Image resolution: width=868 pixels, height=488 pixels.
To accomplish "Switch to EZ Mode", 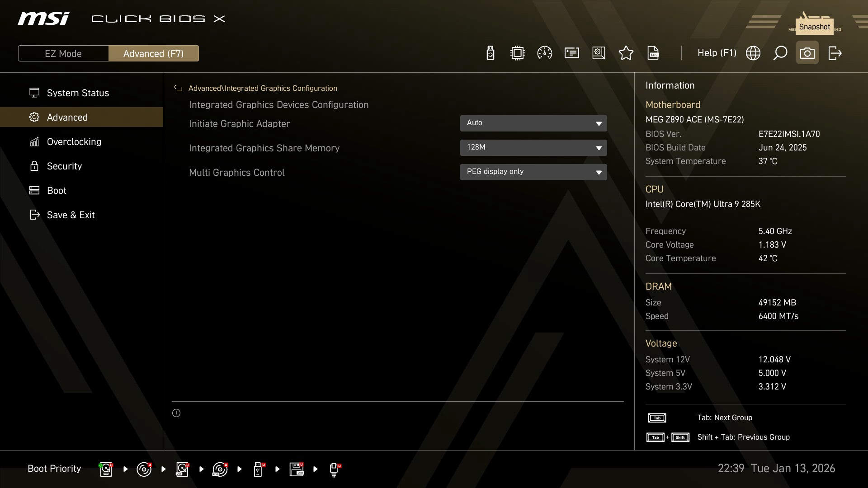I will (63, 53).
